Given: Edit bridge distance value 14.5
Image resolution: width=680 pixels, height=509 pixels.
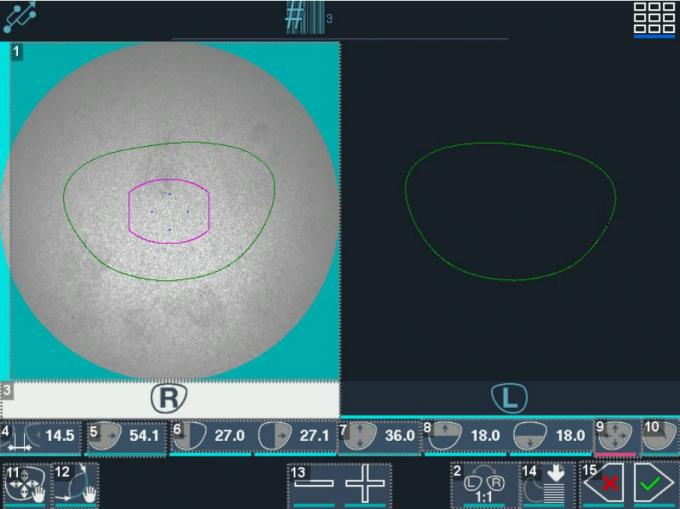Looking at the screenshot, I should pyautogui.click(x=41, y=436).
